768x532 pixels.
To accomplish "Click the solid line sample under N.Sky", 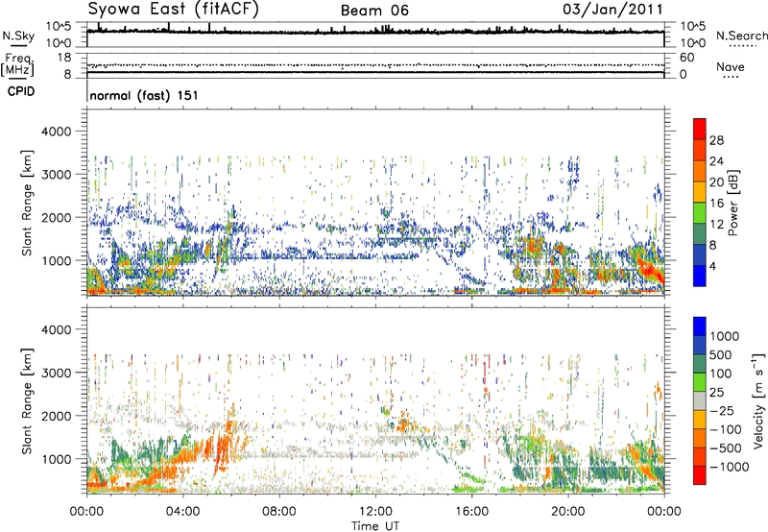I will (18, 45).
